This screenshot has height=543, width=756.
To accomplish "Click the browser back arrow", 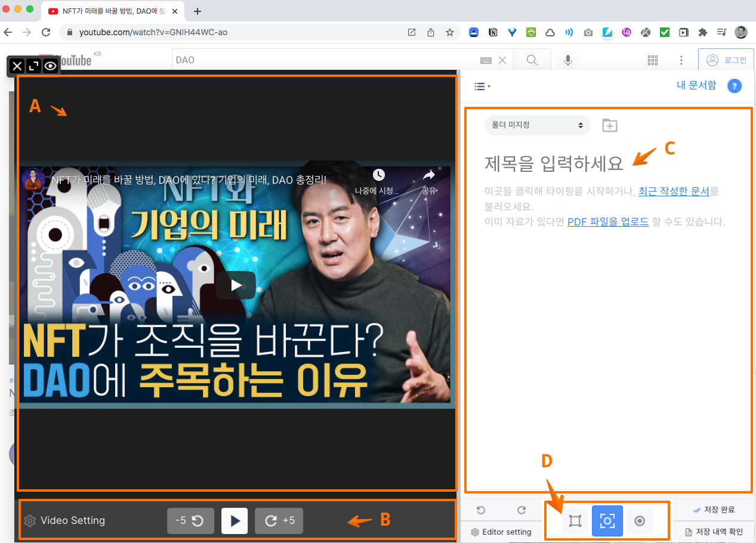I will 8,32.
